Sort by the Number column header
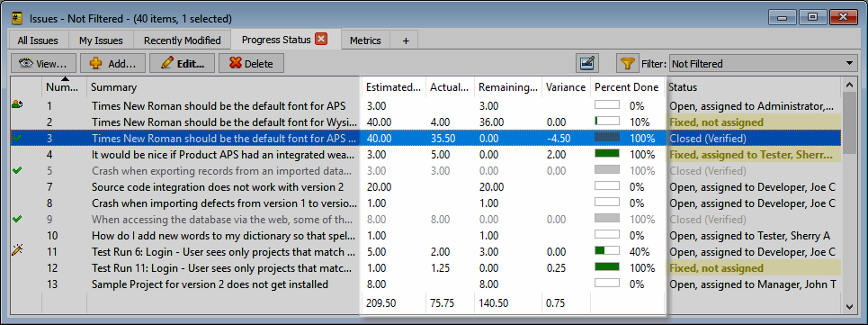 pos(64,87)
